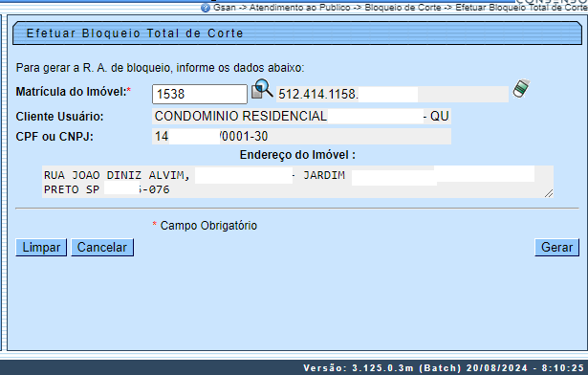Click the CPF ou CNPJ value field
The height and width of the screenshot is (375, 588).
tap(301, 136)
